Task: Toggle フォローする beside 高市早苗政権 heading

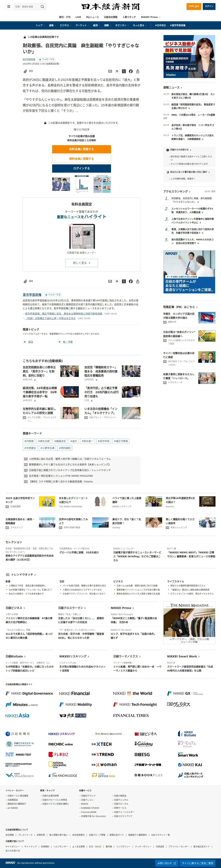Action: [53, 295]
